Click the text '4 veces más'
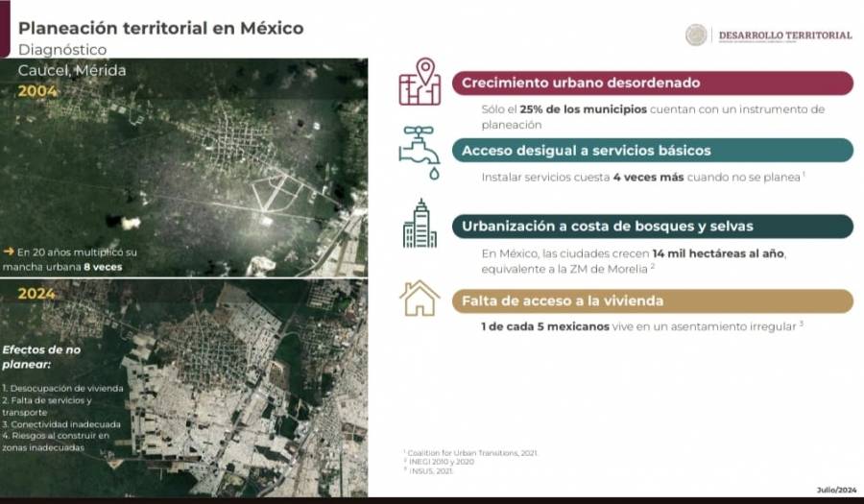The width and height of the screenshot is (864, 504). coord(648,178)
